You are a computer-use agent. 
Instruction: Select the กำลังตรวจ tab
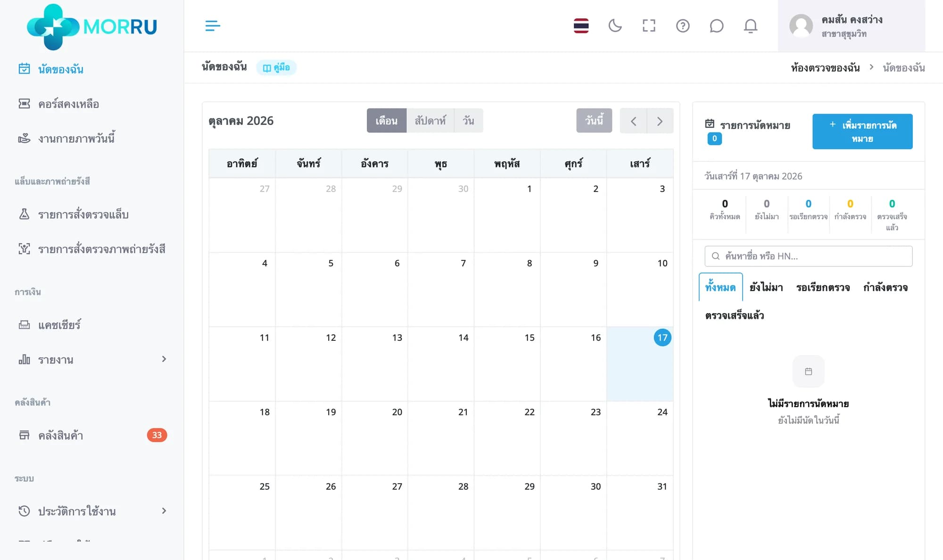[885, 287]
